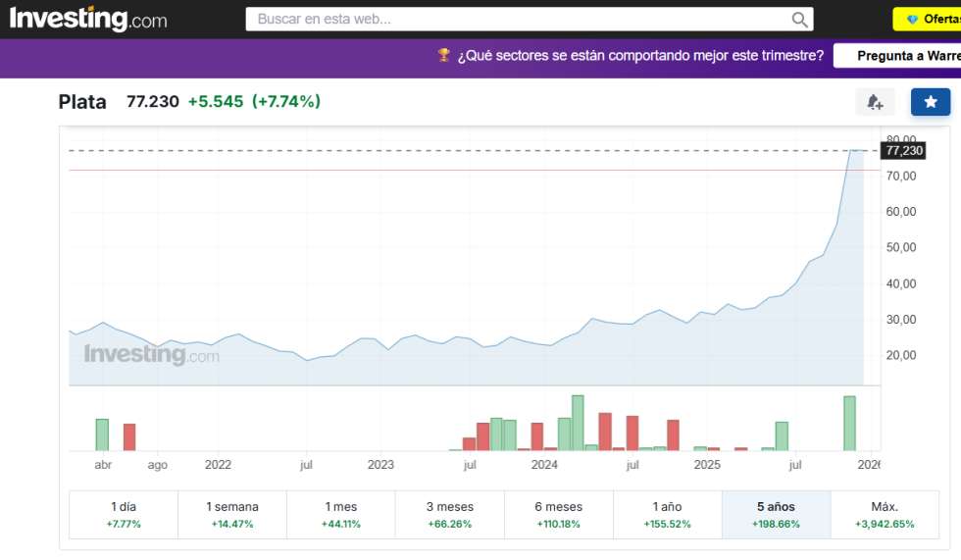Click the sectors question banner text
The width and height of the screenshot is (961, 560).
tap(640, 56)
